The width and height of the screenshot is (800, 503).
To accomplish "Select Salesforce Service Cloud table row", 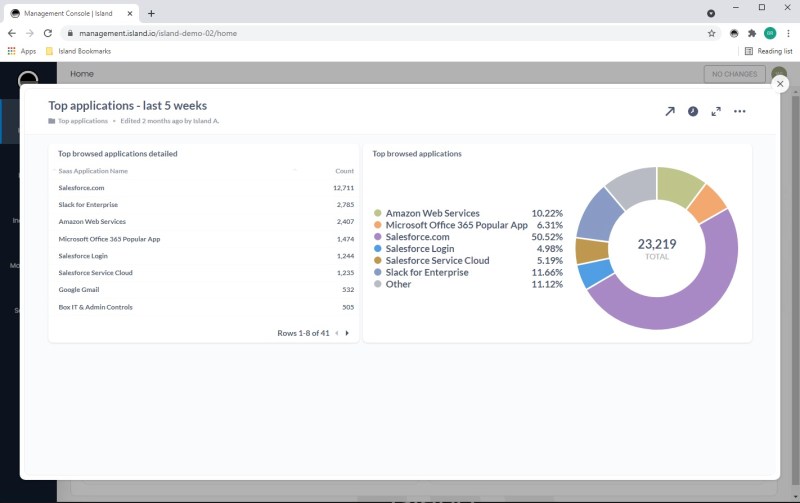I will pos(206,272).
